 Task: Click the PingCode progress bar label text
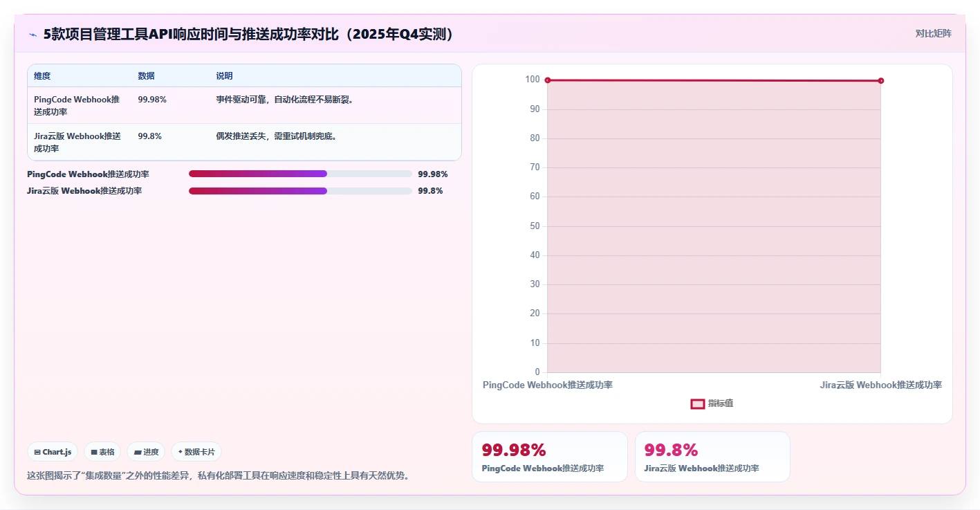[89, 174]
